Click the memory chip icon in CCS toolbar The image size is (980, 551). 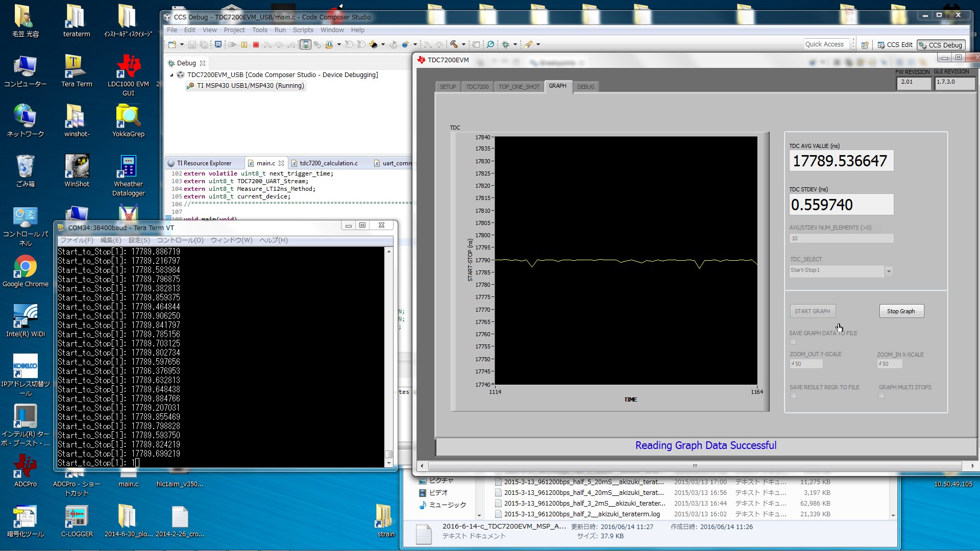[x=374, y=44]
